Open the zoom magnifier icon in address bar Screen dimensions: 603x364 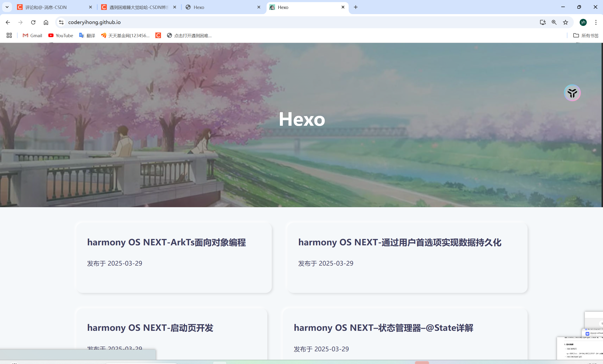(x=554, y=22)
